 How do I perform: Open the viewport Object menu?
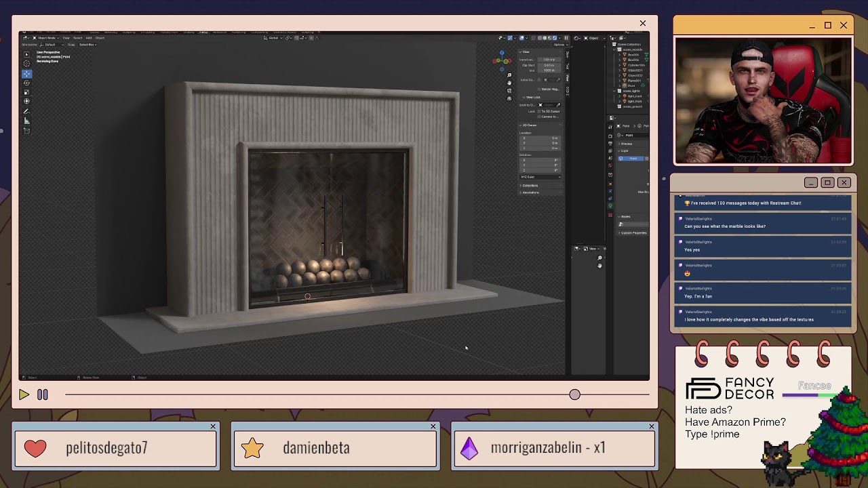tap(100, 38)
